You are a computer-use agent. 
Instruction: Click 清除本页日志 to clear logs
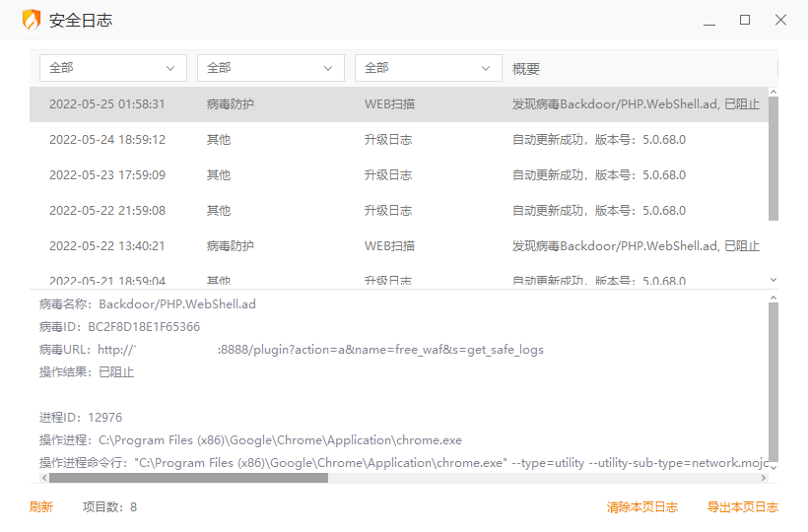641,507
